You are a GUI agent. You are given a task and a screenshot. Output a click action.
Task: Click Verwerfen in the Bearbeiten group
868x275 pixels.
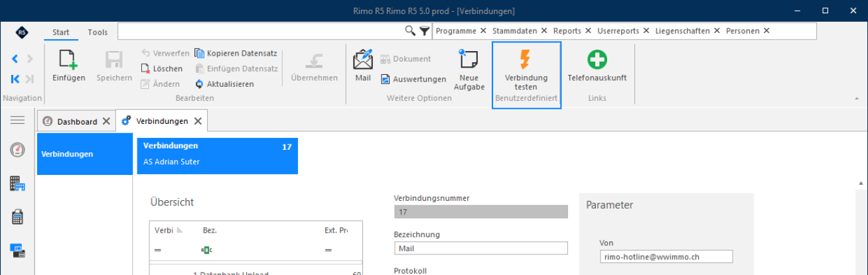tap(165, 53)
